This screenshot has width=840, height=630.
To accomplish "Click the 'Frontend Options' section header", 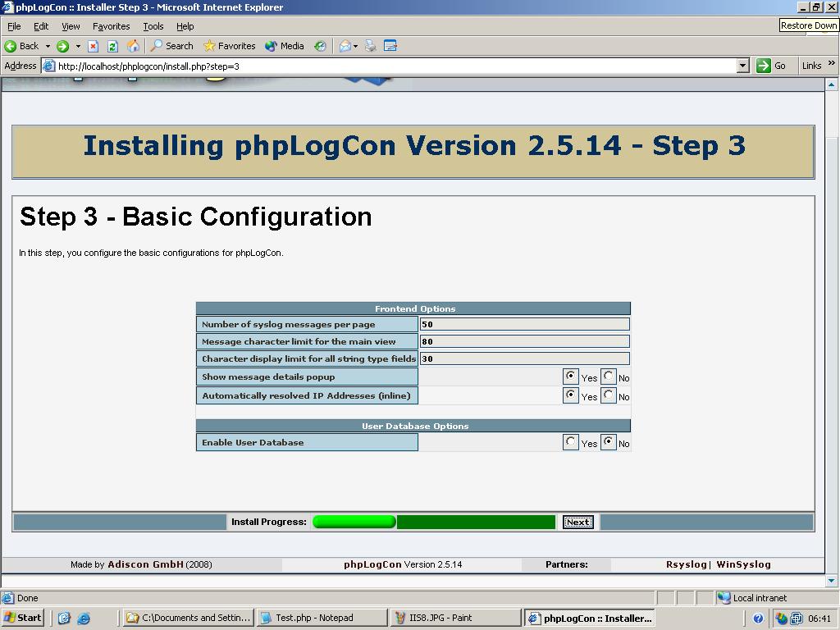I will pyautogui.click(x=413, y=308).
